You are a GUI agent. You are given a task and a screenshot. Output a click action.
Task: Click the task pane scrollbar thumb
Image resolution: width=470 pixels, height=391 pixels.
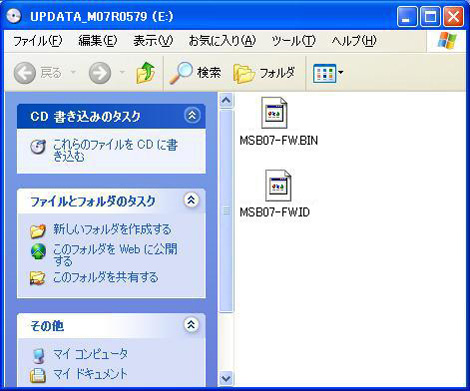coord(226,211)
